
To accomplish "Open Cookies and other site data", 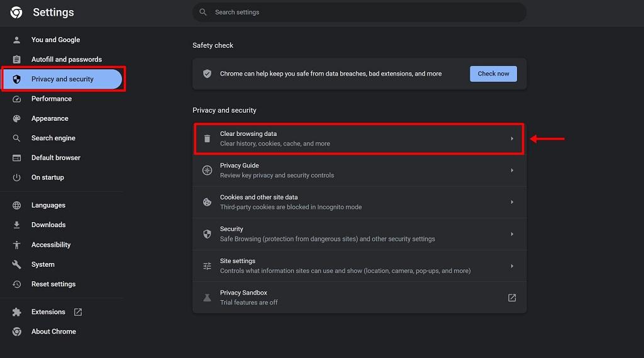I will click(359, 202).
